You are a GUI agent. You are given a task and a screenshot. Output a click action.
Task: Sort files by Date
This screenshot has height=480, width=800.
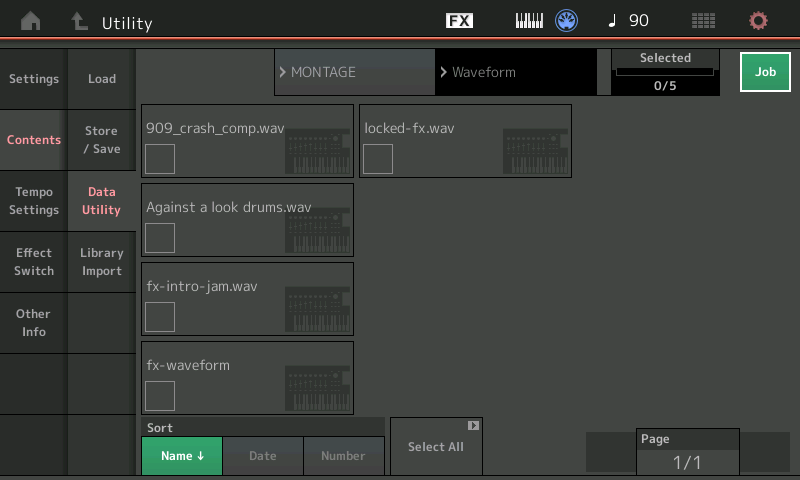[x=262, y=456]
